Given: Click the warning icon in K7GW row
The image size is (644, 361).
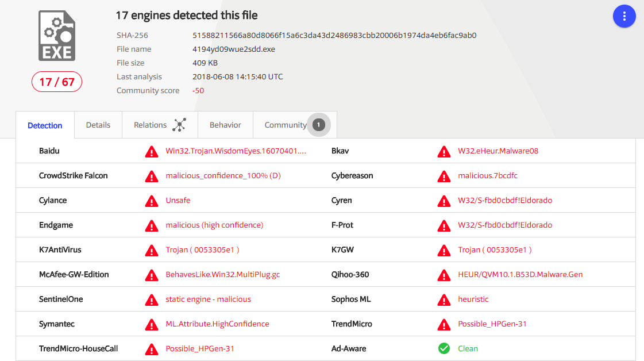Looking at the screenshot, I should point(444,250).
